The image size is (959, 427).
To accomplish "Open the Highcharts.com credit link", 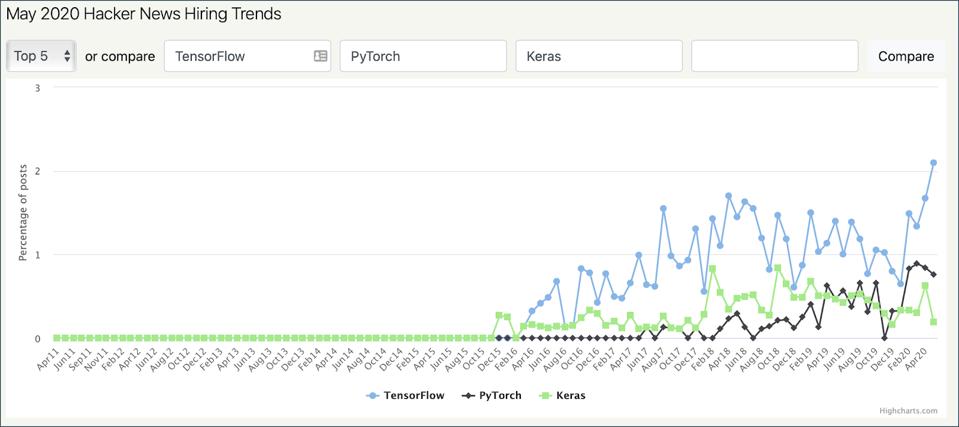I will pos(909,411).
